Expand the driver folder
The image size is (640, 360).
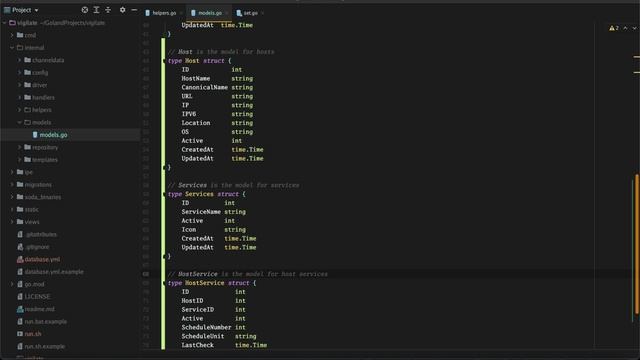point(19,85)
